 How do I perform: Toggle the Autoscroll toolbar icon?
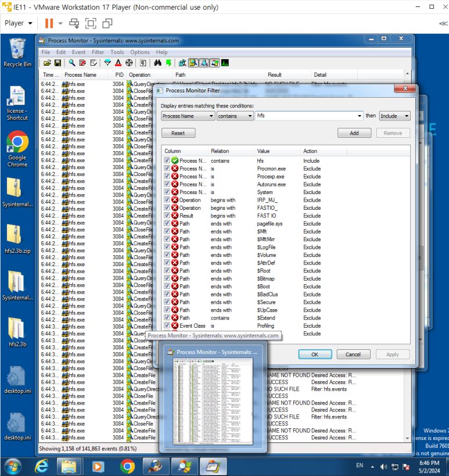coord(82,63)
